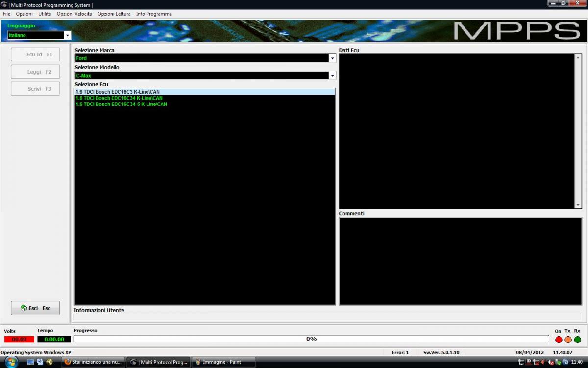Open the File menu
Image resolution: width=588 pixels, height=368 pixels.
tap(6, 14)
